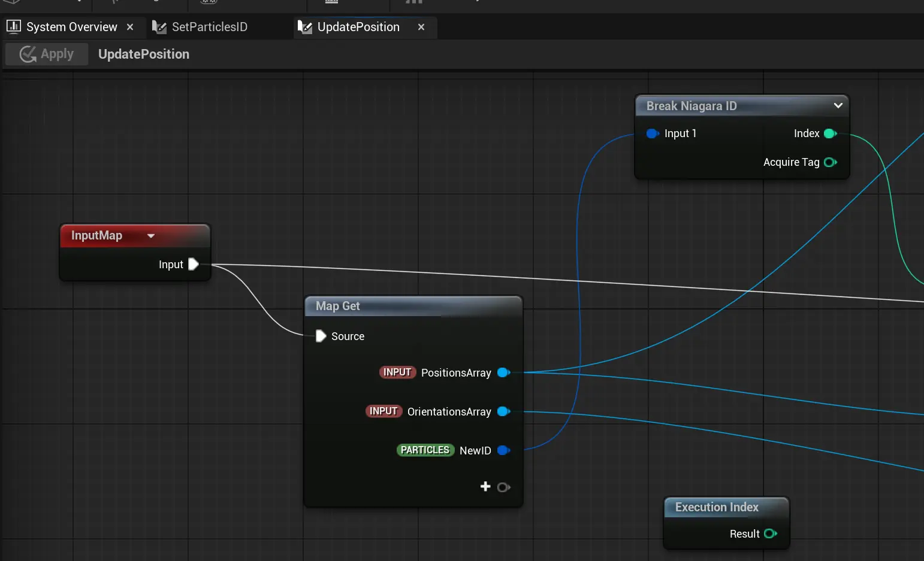Click the Apply checkmark button

click(47, 54)
